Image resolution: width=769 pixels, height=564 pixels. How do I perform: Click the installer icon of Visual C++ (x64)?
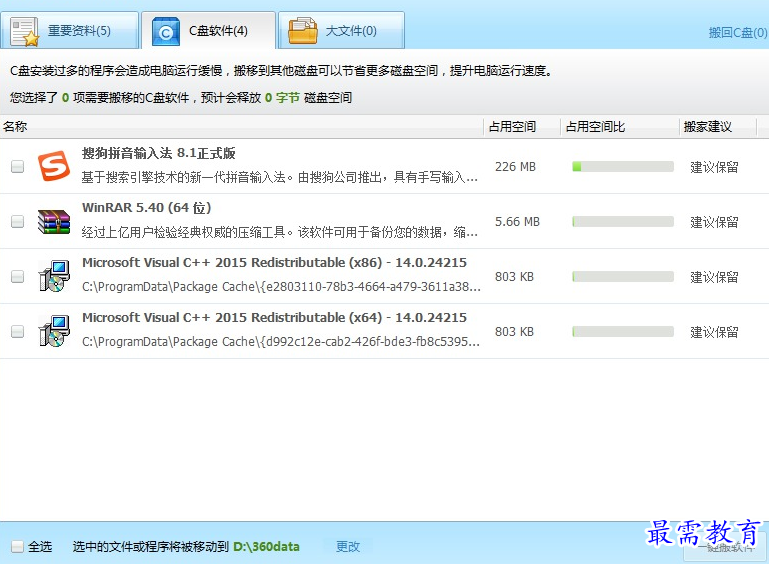(54, 331)
